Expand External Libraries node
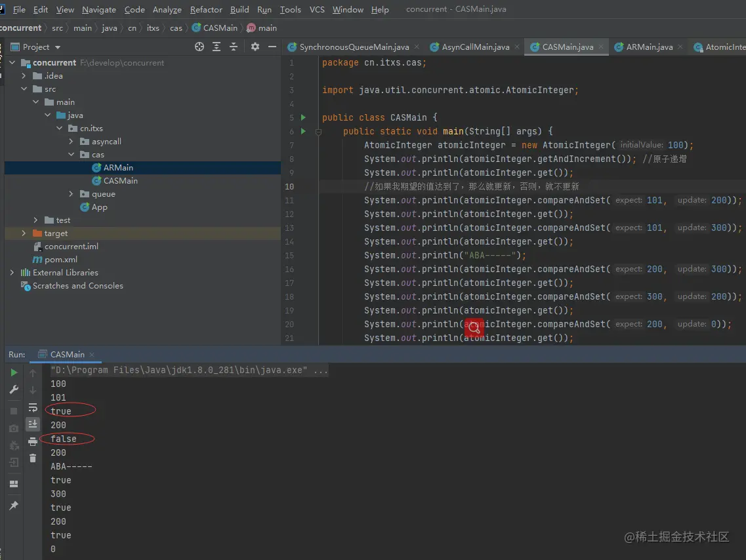This screenshot has width=746, height=560. [x=12, y=272]
